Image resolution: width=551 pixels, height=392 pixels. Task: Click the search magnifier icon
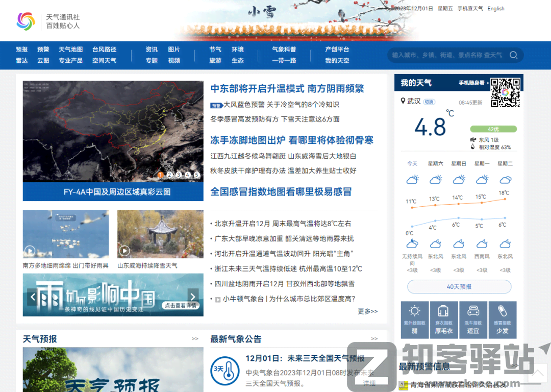click(x=513, y=55)
